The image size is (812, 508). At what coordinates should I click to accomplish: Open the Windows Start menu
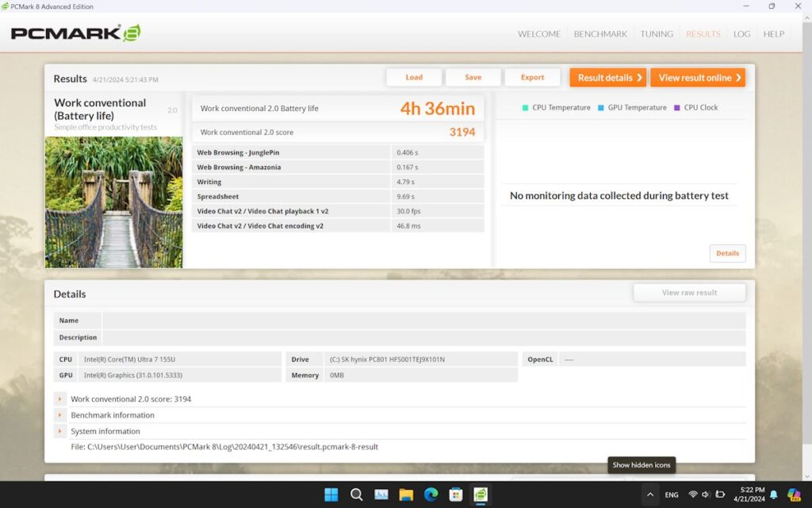click(x=331, y=495)
